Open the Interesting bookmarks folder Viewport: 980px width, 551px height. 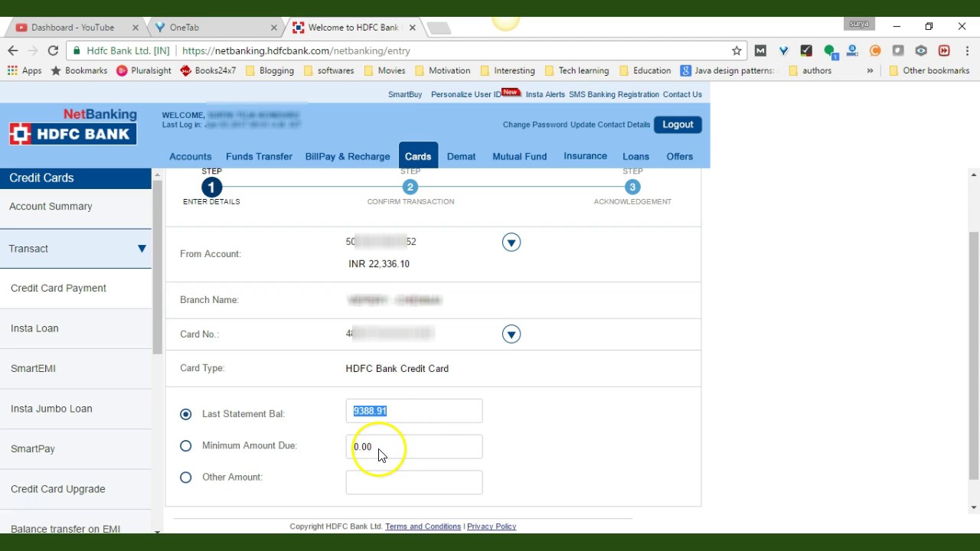point(508,70)
